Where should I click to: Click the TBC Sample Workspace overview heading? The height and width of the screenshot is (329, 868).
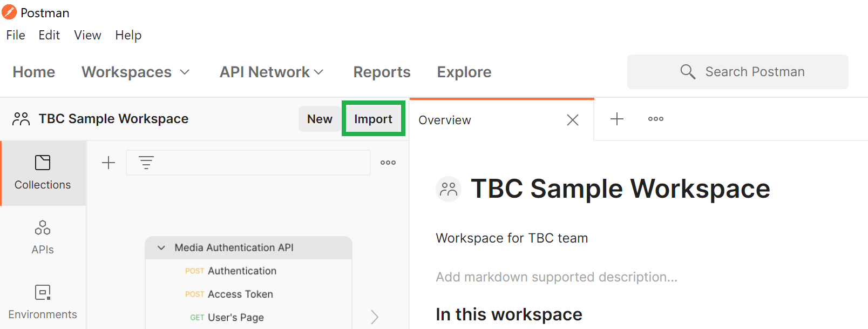(x=621, y=189)
